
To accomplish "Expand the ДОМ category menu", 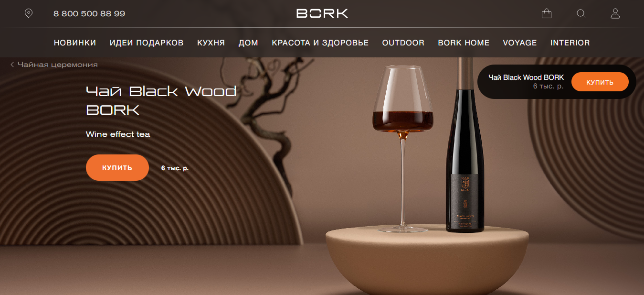I will [248, 43].
